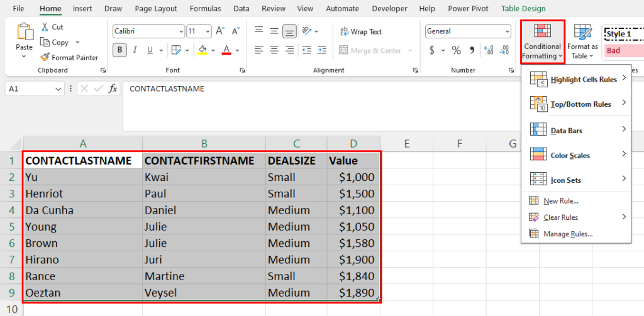Switch to the Data ribbon tab

click(x=241, y=9)
